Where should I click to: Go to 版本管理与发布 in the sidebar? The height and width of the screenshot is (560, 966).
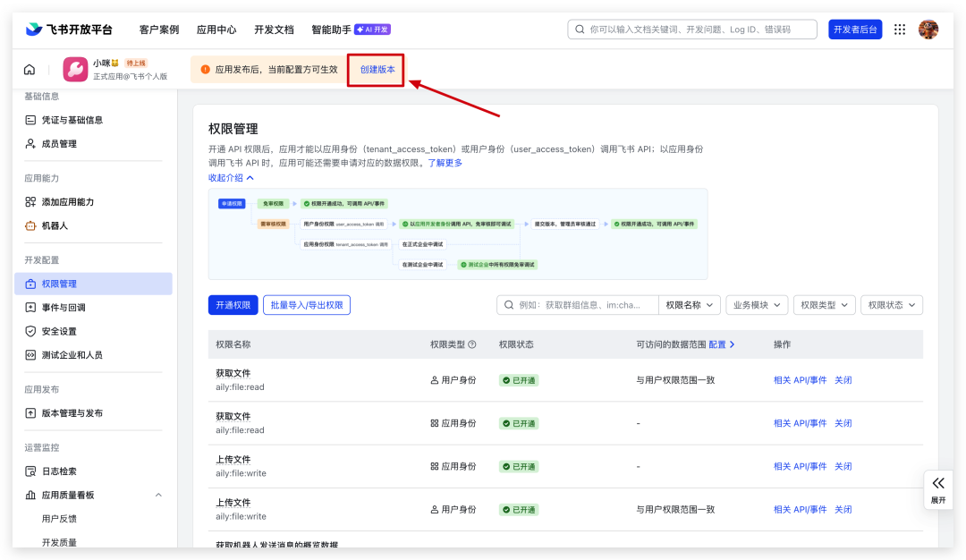[72, 413]
